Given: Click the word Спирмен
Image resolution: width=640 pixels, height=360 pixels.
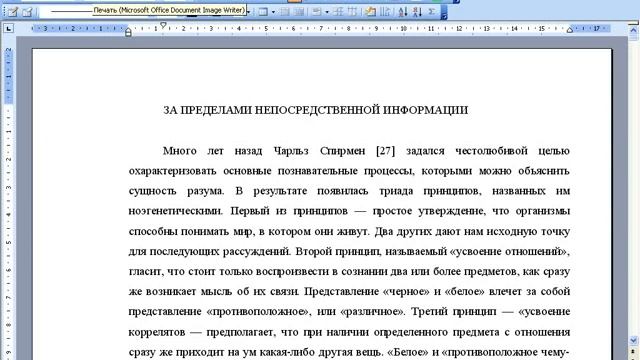Looking at the screenshot, I should [342, 151].
